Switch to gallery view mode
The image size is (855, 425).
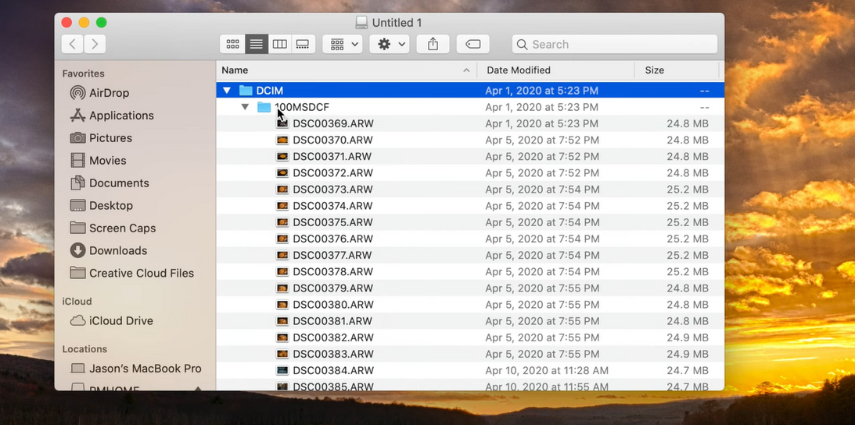(303, 44)
